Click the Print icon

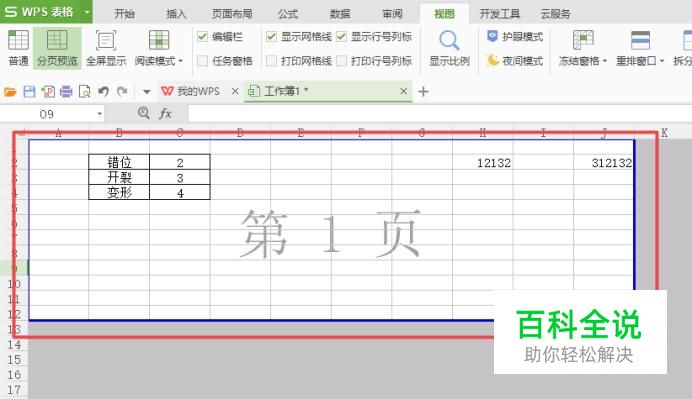66,91
